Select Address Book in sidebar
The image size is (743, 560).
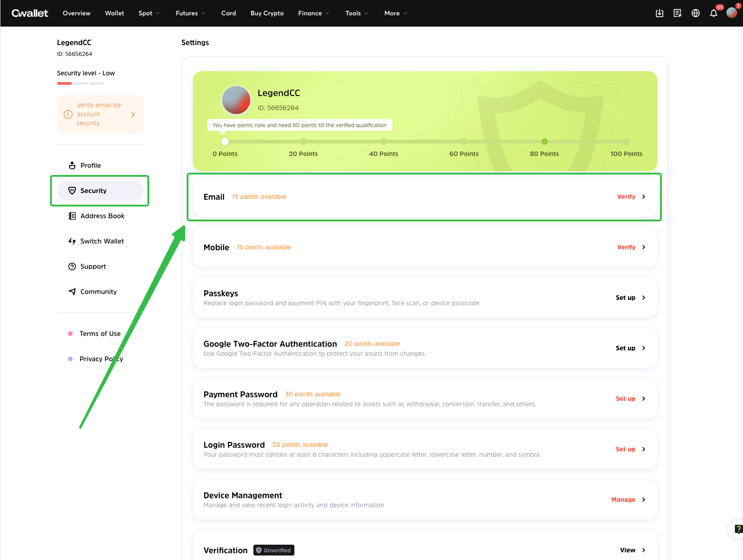[102, 216]
